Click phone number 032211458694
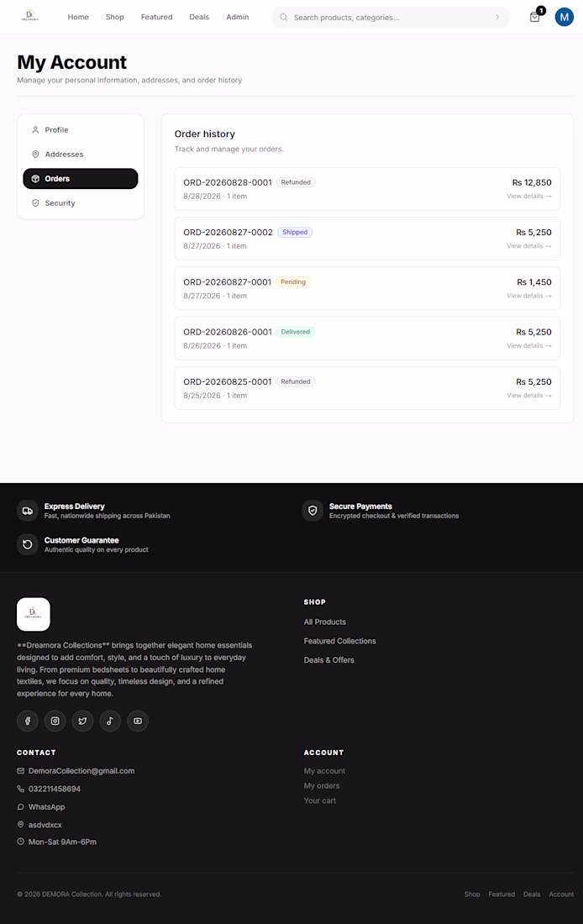 [55, 789]
